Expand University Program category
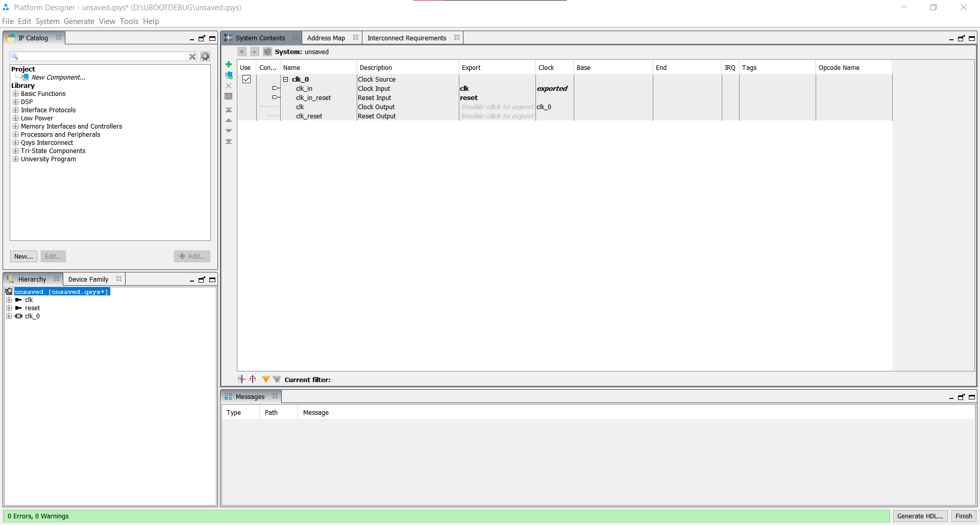The image size is (980, 525). [x=15, y=159]
